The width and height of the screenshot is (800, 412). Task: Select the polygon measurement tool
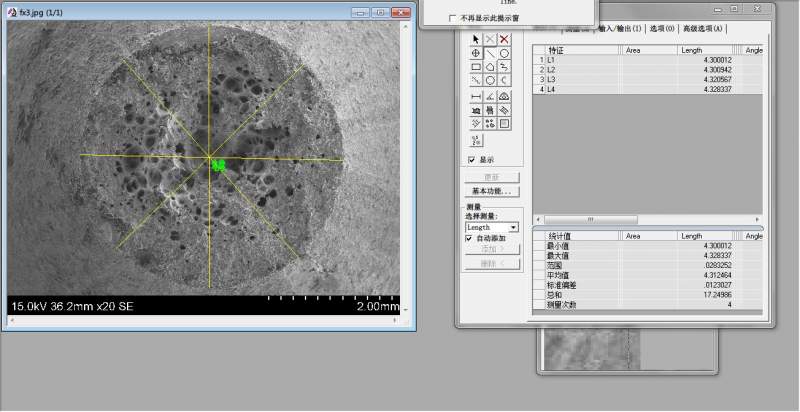coord(490,67)
